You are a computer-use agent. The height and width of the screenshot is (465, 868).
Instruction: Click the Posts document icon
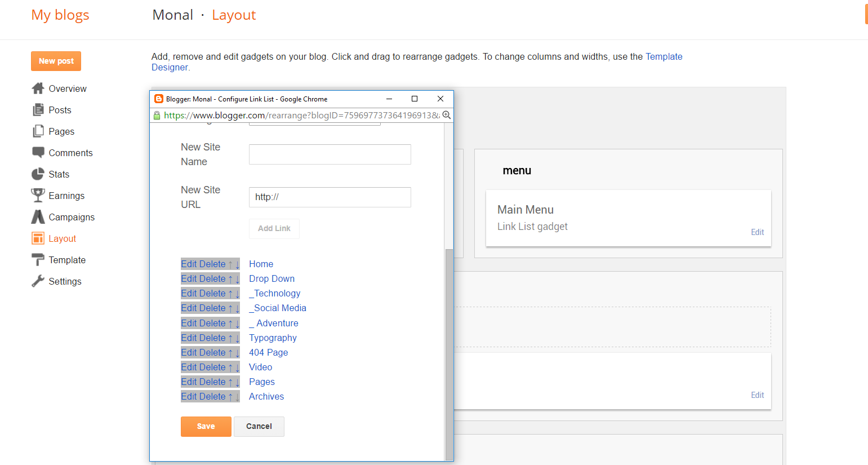[38, 110]
